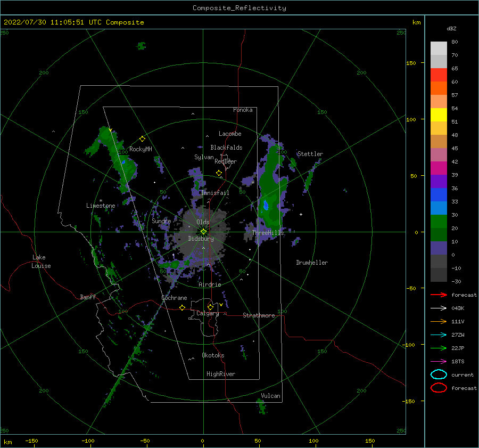Click the yellow diamond marker near Cochrane
The width and height of the screenshot is (479, 448).
point(182,307)
